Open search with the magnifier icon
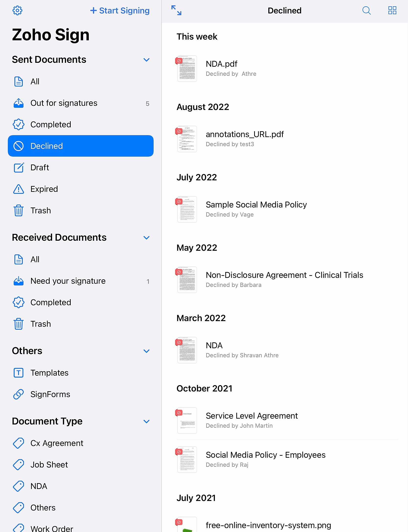 [366, 11]
